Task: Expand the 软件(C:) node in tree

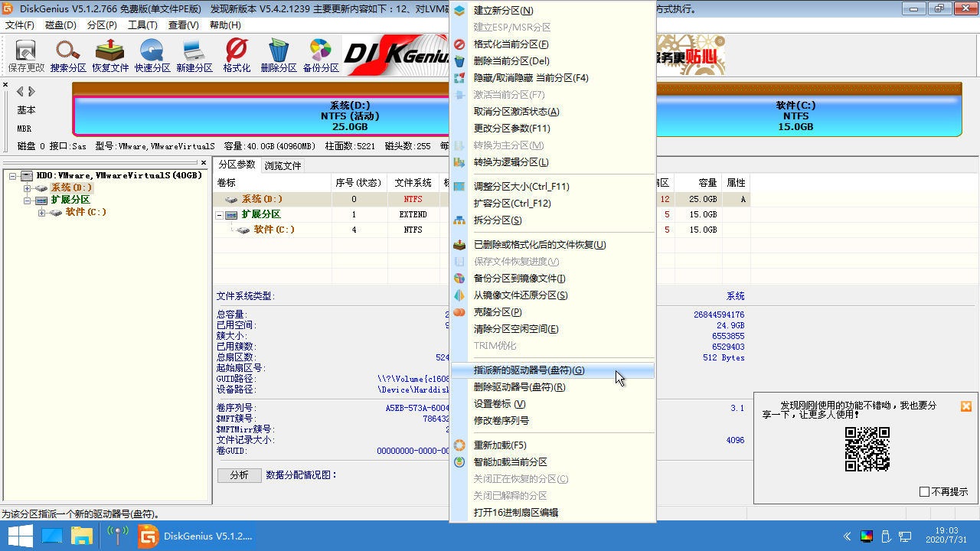Action: [42, 213]
